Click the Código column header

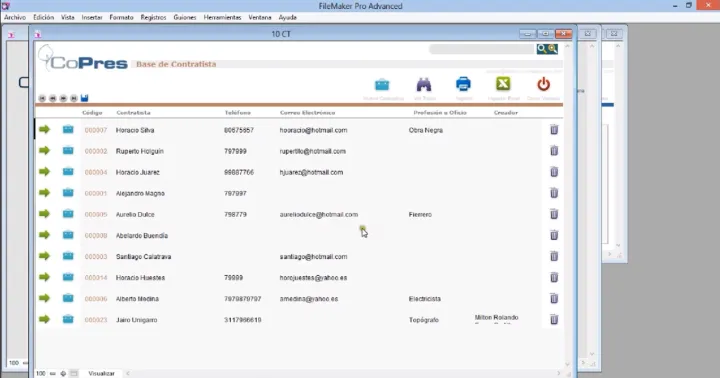(x=92, y=113)
